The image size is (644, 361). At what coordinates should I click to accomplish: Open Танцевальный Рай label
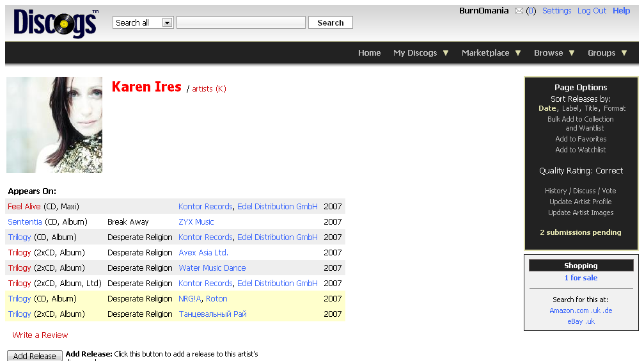click(212, 314)
